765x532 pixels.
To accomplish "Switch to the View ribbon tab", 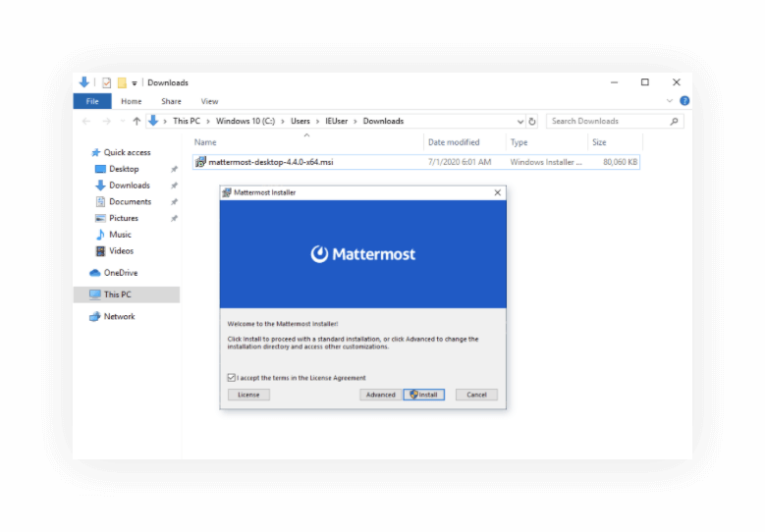I will pyautogui.click(x=209, y=101).
